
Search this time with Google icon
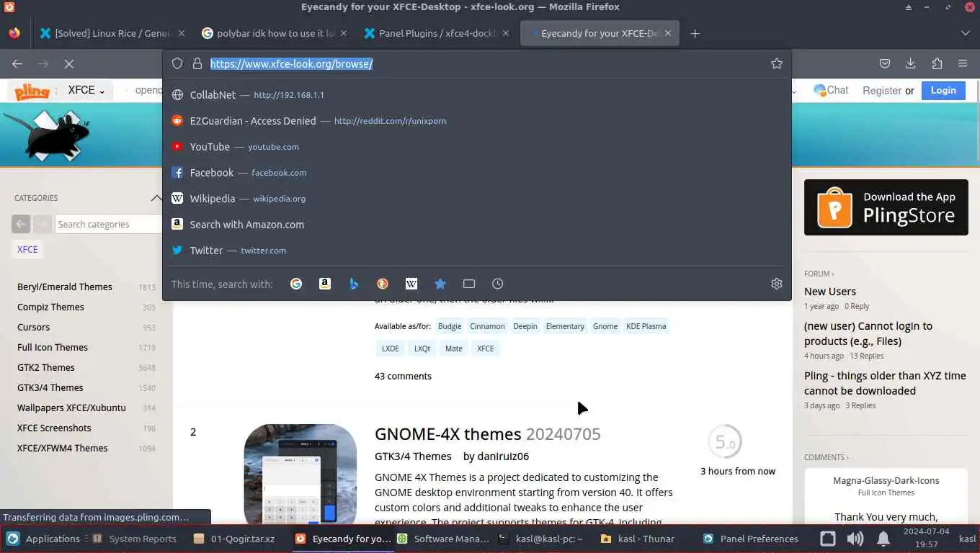[296, 284]
